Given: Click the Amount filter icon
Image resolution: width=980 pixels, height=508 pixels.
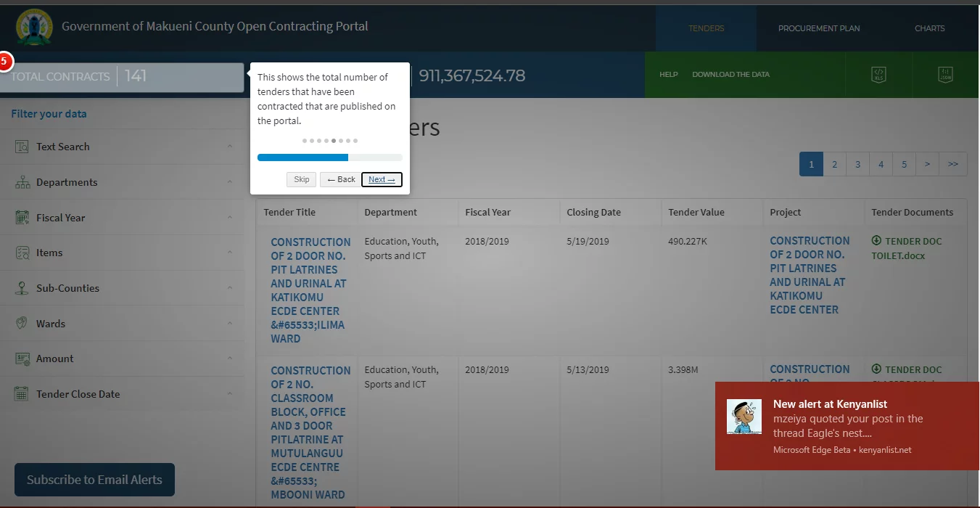Looking at the screenshot, I should click(22, 359).
